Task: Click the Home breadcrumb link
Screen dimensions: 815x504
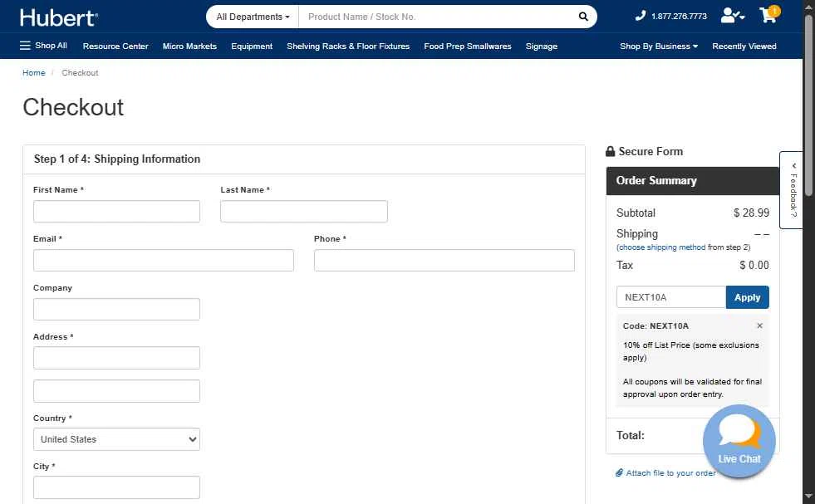Action: [x=34, y=73]
